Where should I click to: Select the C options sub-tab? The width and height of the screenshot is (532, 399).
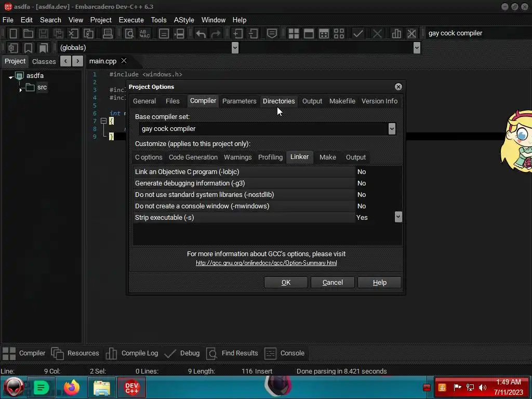(x=149, y=157)
